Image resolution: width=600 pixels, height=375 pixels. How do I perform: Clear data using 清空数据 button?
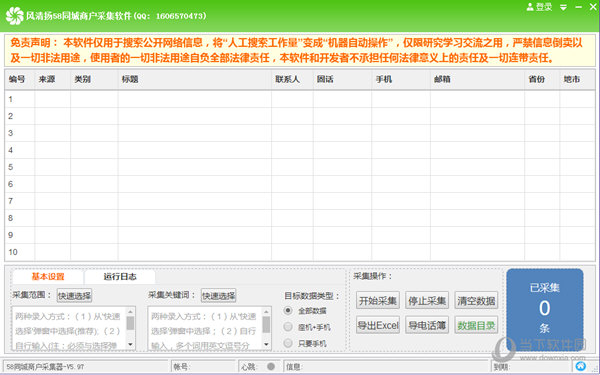[x=476, y=300]
